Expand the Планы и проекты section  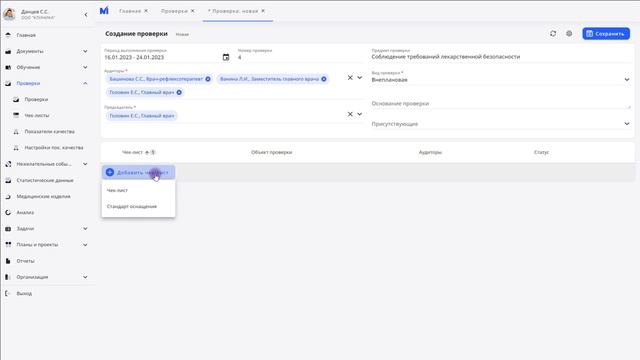coord(85,245)
